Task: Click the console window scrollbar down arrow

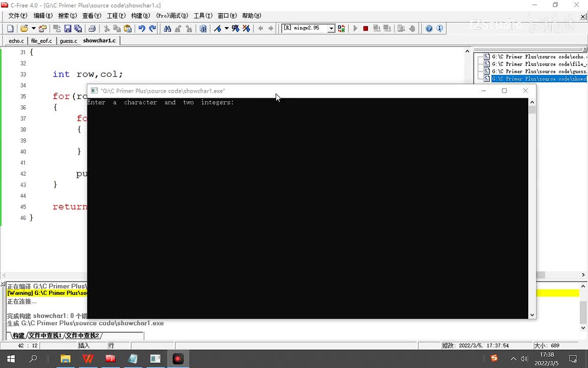Action: coord(532,315)
